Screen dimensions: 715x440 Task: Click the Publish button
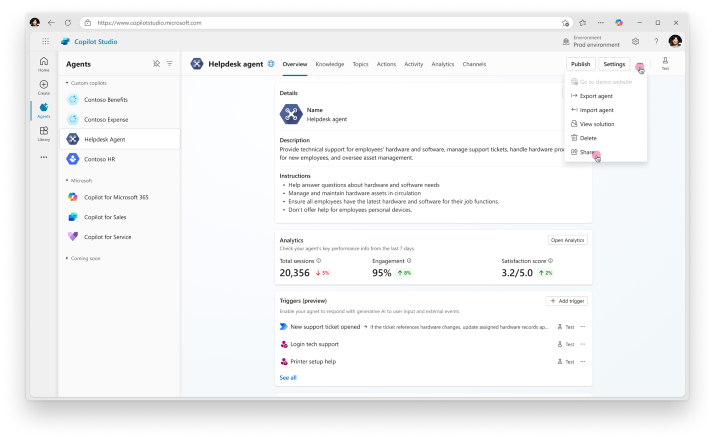[580, 64]
